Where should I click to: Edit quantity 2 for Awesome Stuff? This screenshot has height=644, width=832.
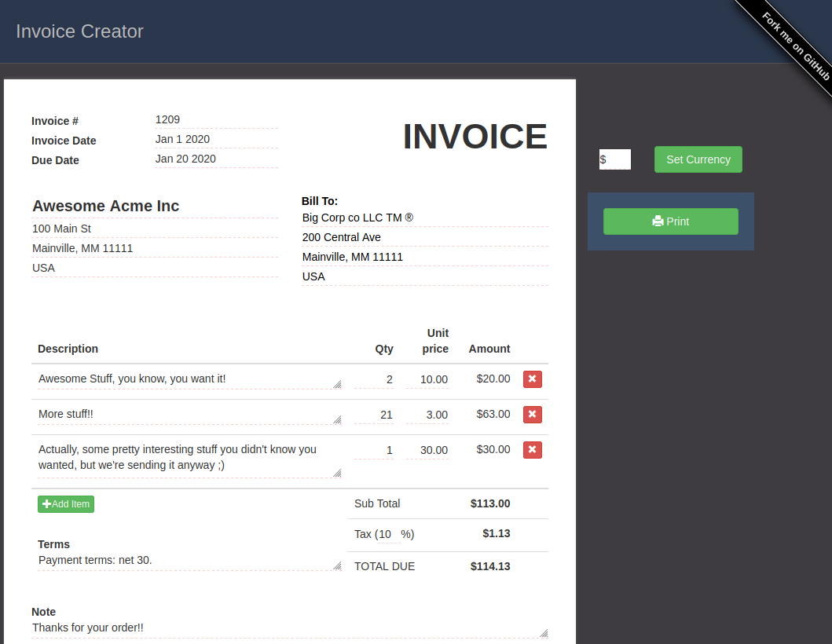coord(374,379)
